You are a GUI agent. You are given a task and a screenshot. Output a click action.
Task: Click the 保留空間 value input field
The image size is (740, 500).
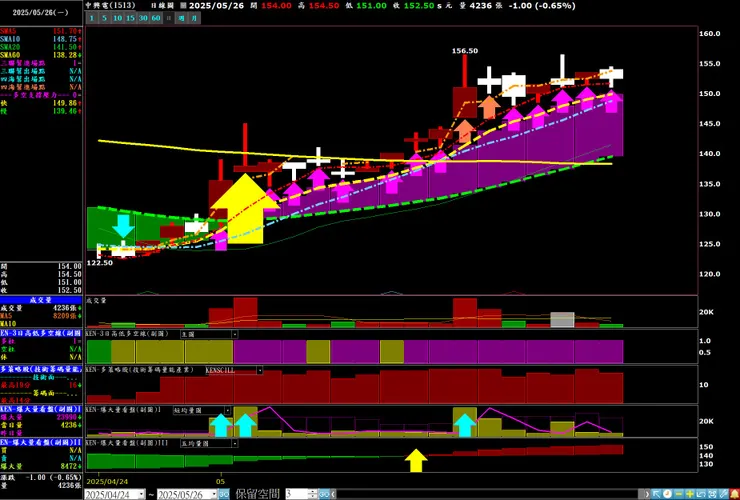296,494
